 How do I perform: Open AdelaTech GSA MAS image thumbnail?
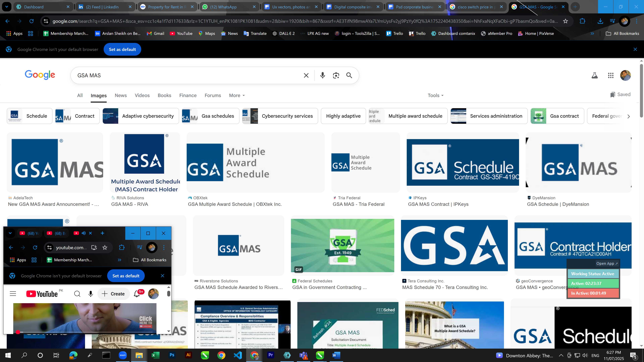55,162
